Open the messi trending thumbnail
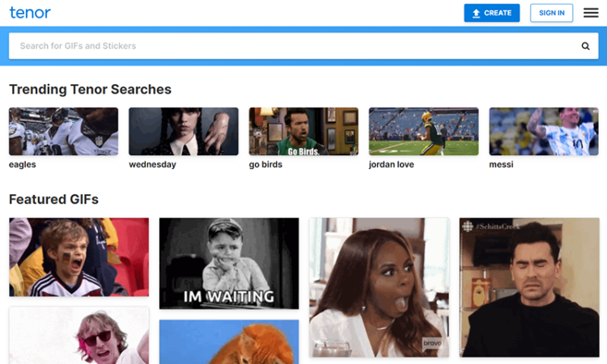607x364 pixels. click(544, 132)
